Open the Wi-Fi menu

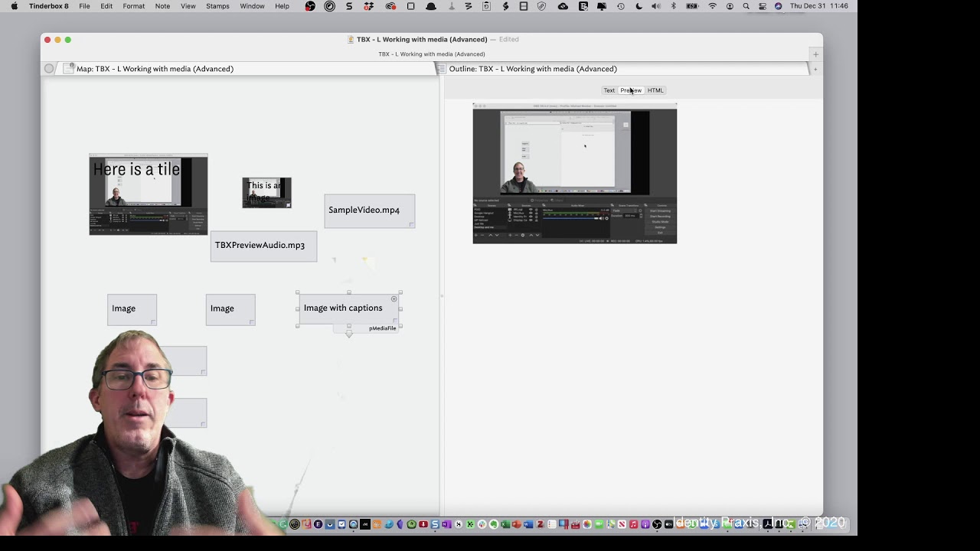713,6
